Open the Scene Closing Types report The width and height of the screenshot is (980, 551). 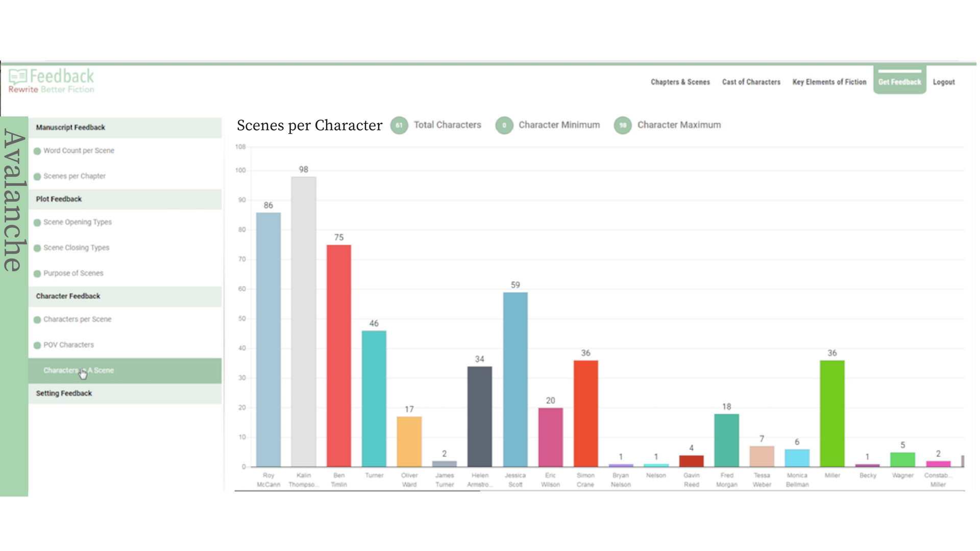tap(77, 247)
